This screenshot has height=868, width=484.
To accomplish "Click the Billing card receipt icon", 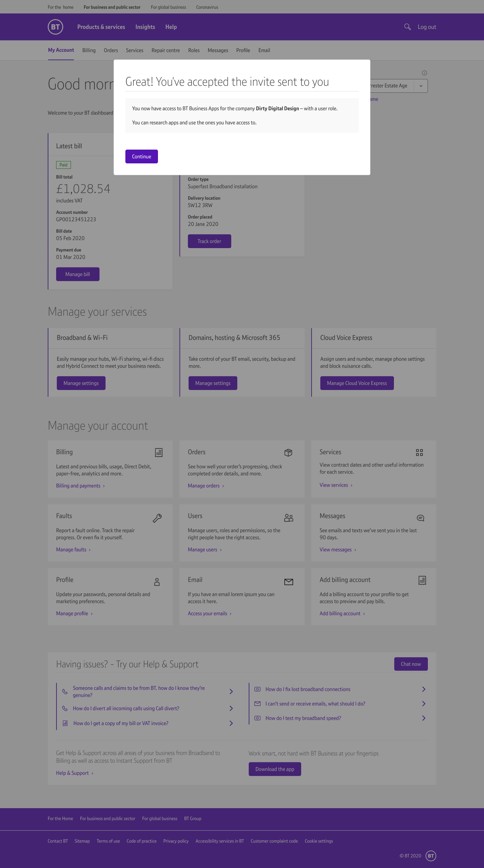I will tap(159, 452).
